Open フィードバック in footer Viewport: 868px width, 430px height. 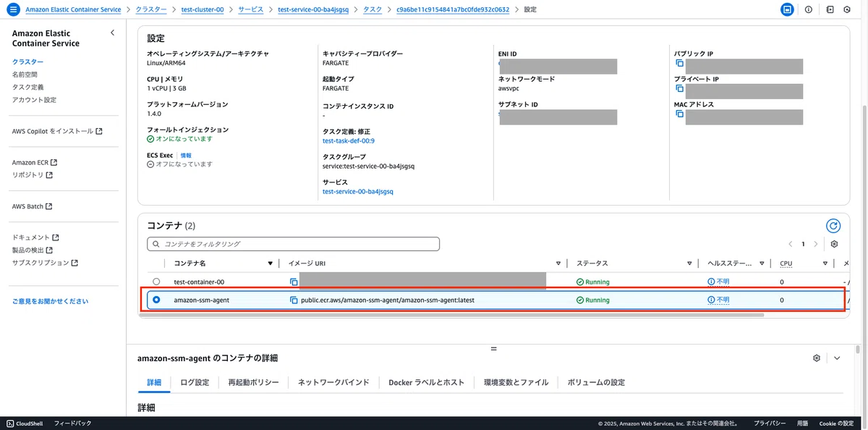73,423
